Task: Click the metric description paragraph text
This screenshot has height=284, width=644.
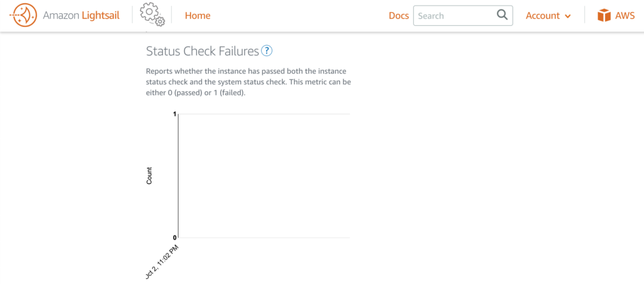Action: (x=248, y=82)
